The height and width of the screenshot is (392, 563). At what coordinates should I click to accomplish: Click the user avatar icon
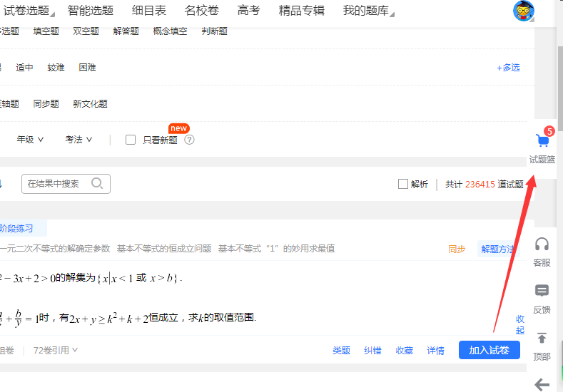524,11
